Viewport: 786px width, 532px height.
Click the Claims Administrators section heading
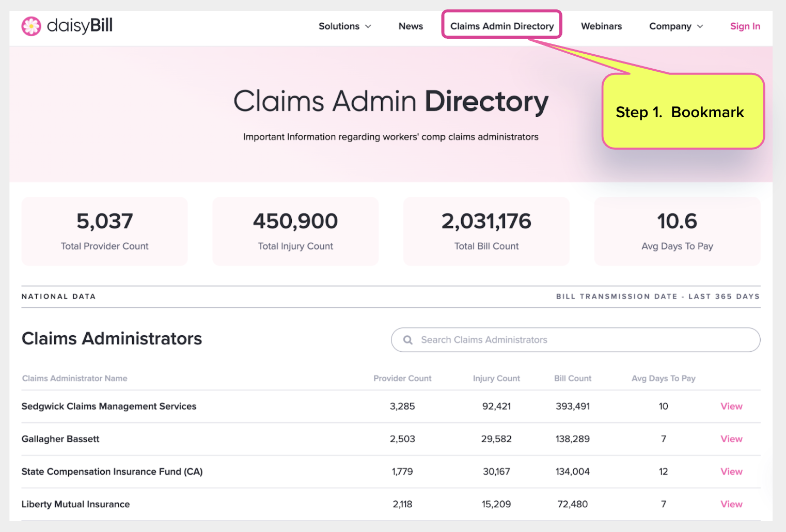click(112, 339)
